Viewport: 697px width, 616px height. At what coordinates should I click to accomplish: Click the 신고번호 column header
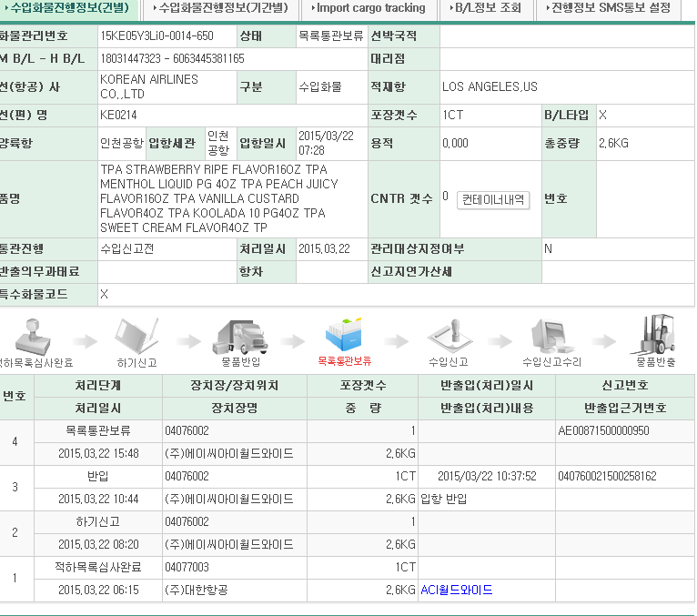[x=625, y=385]
